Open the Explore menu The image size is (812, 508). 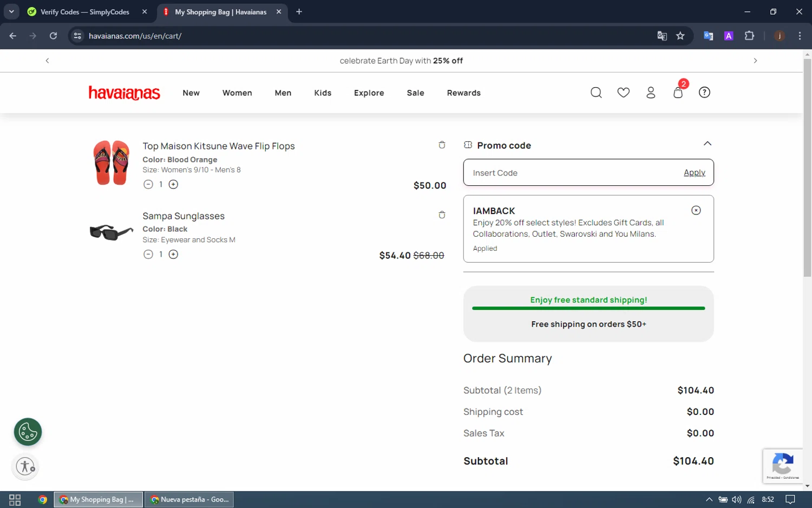pos(369,93)
